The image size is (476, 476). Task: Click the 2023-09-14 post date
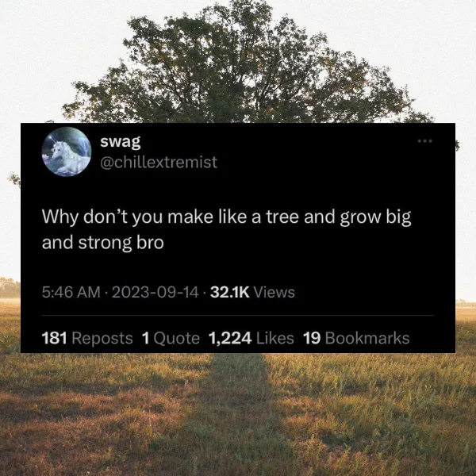[x=155, y=292]
